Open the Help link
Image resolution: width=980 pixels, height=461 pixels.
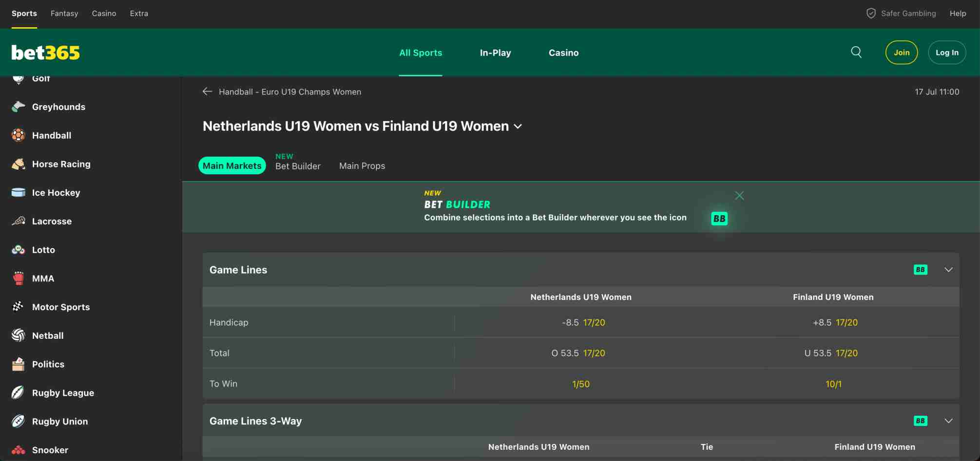coord(958,14)
